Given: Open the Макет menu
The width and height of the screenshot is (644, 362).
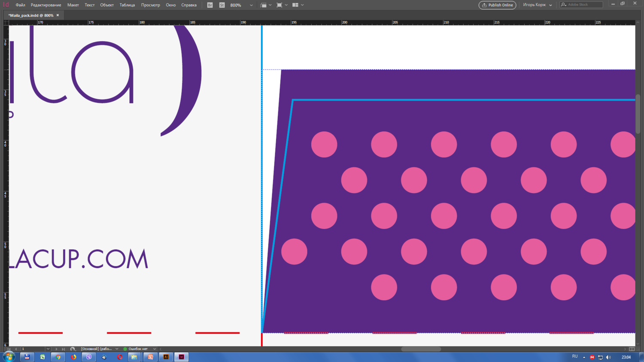Looking at the screenshot, I should (73, 5).
